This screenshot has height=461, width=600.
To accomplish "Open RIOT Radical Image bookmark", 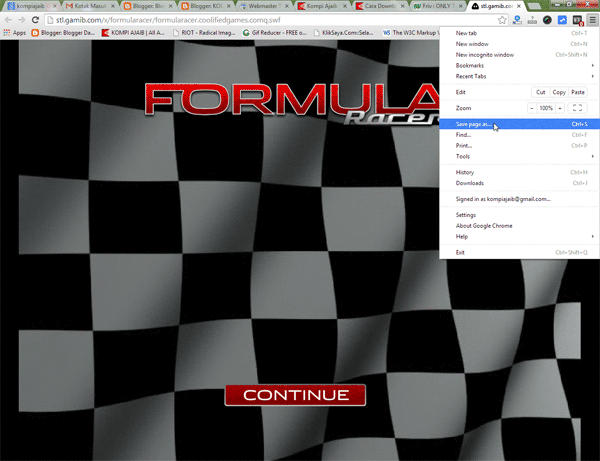I will coord(204,33).
